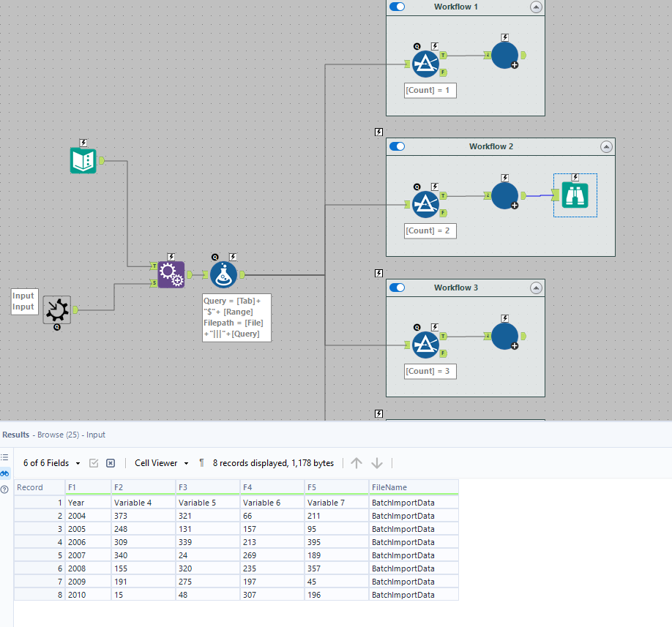672x627 pixels.
Task: Select the Workflow 2 container title
Action: (x=491, y=146)
